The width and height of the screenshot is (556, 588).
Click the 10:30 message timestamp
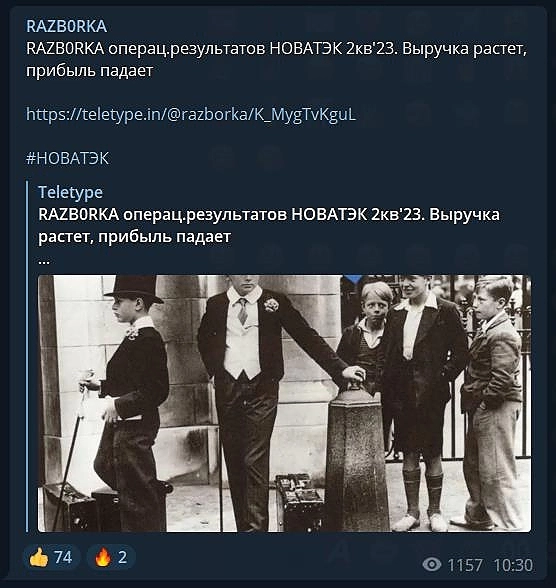[513, 565]
